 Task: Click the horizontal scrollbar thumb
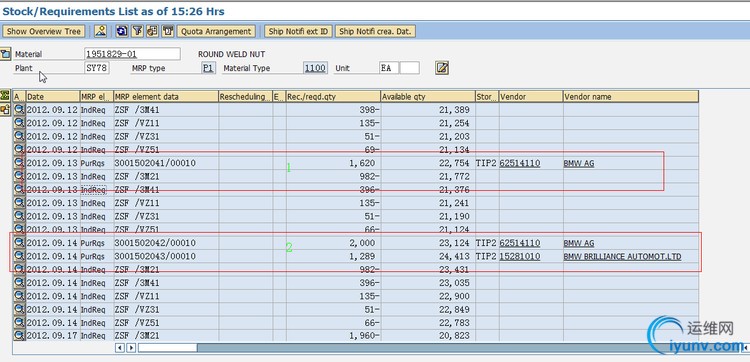click(x=167, y=348)
